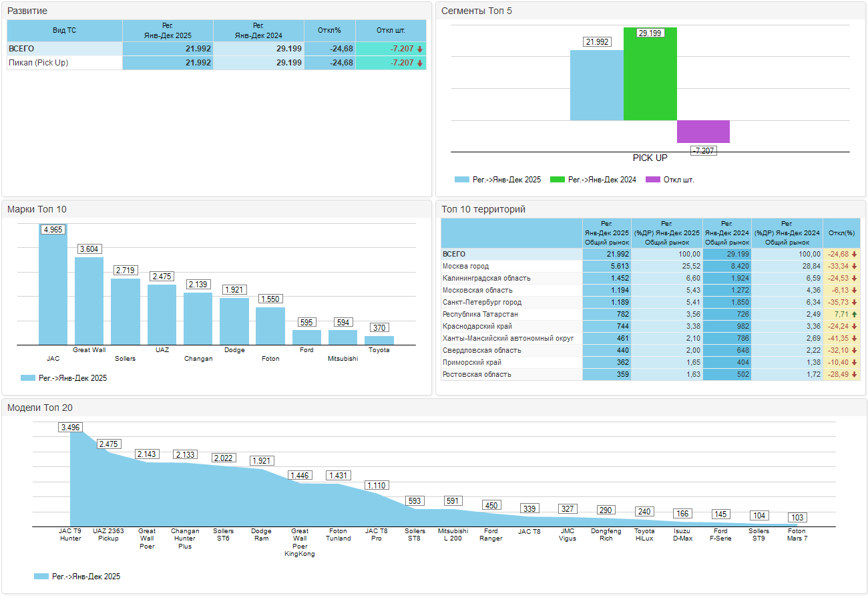Click the red arrow beside Ханты-Мансийский автономный округ deviation
The width and height of the screenshot is (868, 614).
pyautogui.click(x=854, y=339)
